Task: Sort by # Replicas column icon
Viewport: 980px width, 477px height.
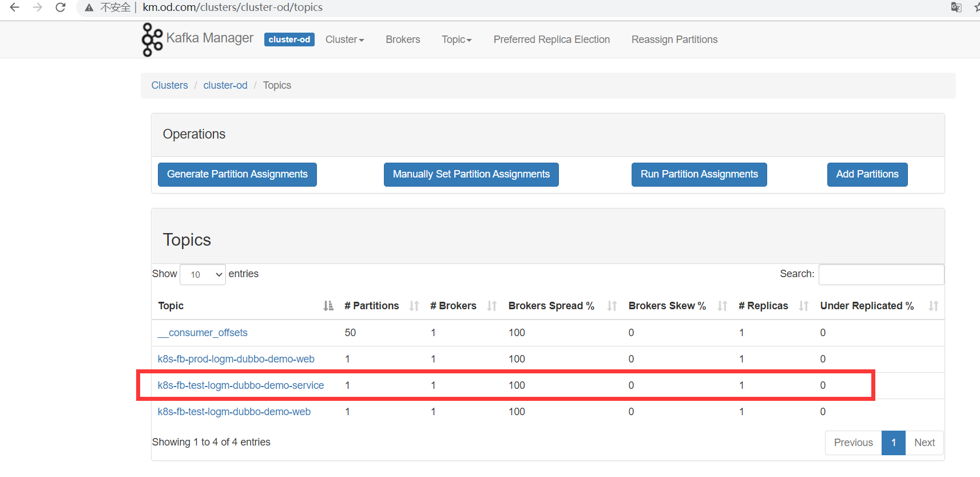Action: 804,306
